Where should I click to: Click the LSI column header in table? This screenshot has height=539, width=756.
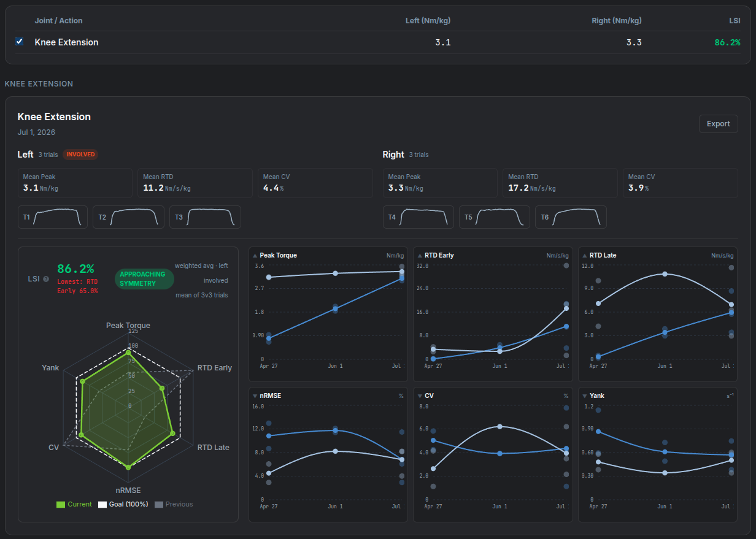click(x=734, y=21)
